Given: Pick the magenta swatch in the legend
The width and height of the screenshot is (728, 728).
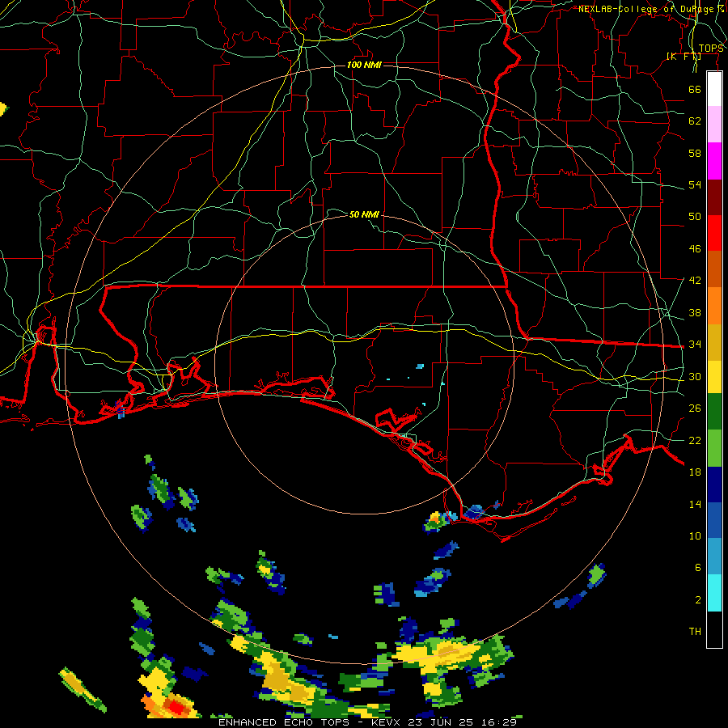Looking at the screenshot, I should 714,161.
